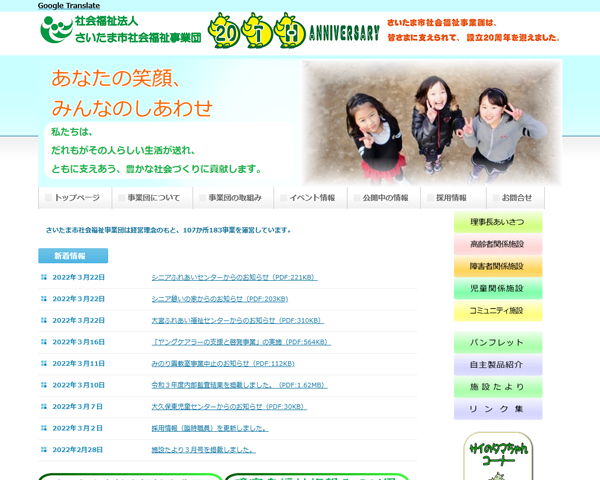The height and width of the screenshot is (480, 600).
Task: Click the green organization logo icon
Action: (57, 29)
